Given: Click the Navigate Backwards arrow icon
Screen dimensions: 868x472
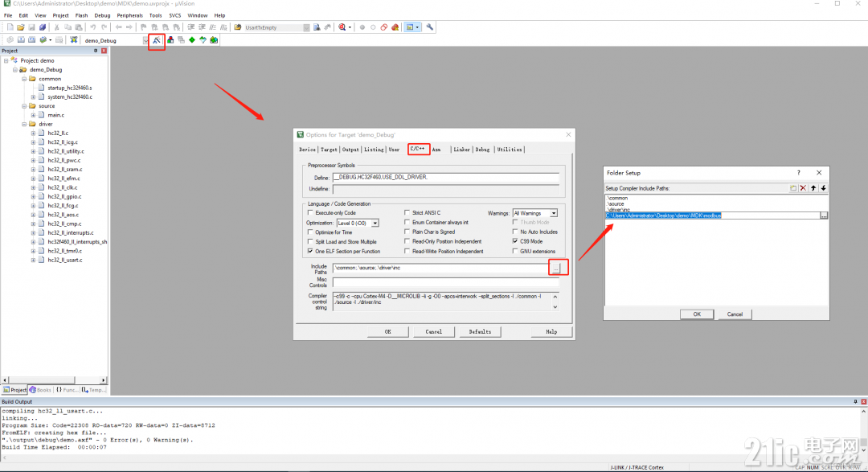Looking at the screenshot, I should click(118, 27).
